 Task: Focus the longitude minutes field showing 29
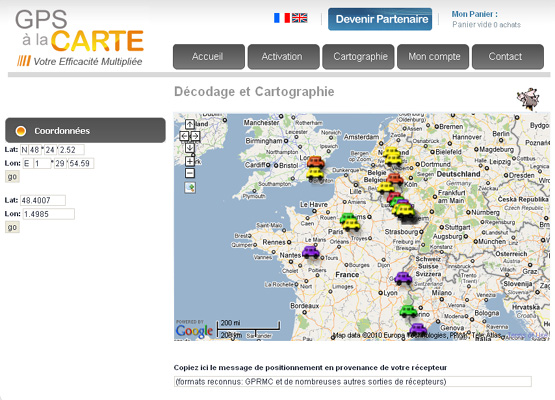coord(60,163)
